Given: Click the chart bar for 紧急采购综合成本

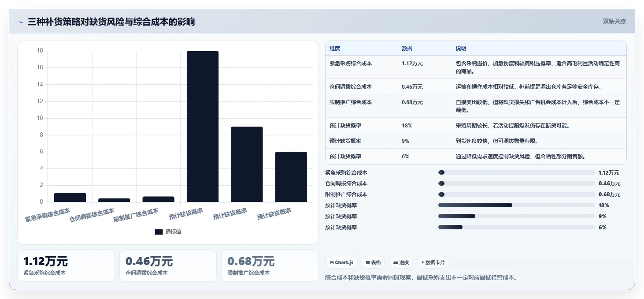Looking at the screenshot, I should tap(70, 198).
